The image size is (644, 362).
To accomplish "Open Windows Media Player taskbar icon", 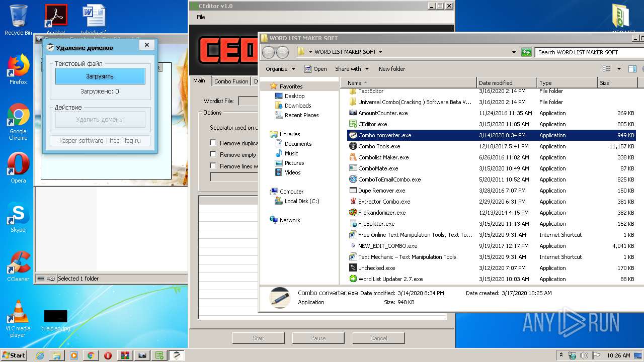I will click(x=73, y=355).
